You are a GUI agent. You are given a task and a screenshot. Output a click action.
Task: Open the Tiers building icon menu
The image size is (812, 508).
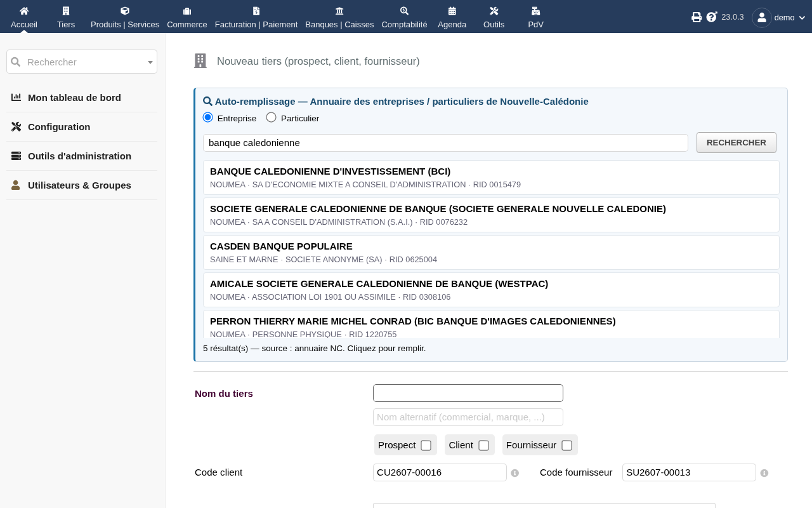click(x=66, y=11)
